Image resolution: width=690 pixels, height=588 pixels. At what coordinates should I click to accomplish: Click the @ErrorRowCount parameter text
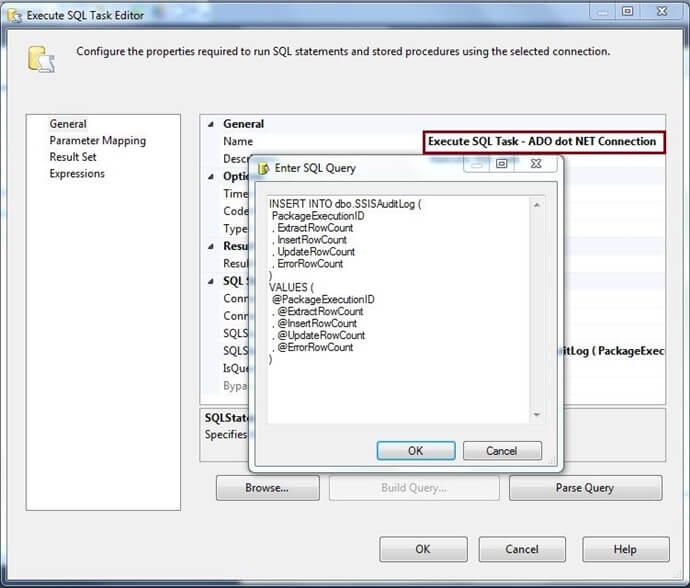[316, 347]
